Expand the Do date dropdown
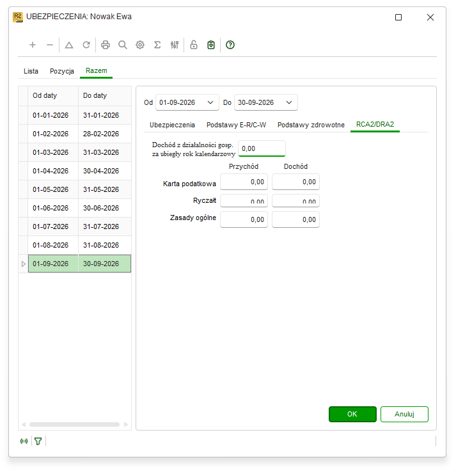The image size is (456, 476). (289, 102)
